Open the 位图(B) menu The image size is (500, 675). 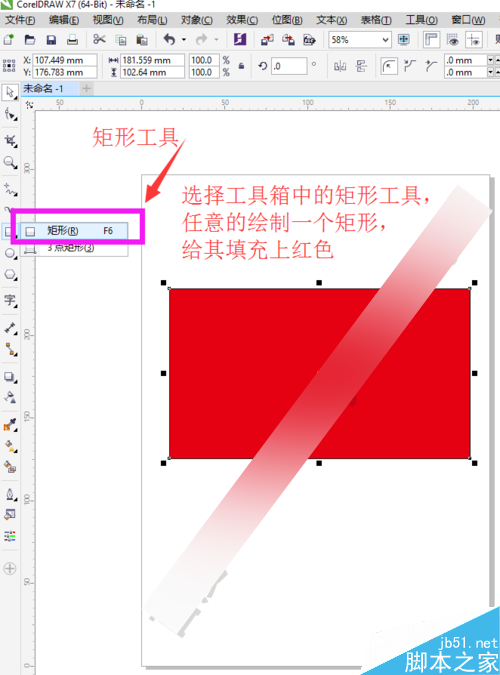pyautogui.click(x=287, y=20)
